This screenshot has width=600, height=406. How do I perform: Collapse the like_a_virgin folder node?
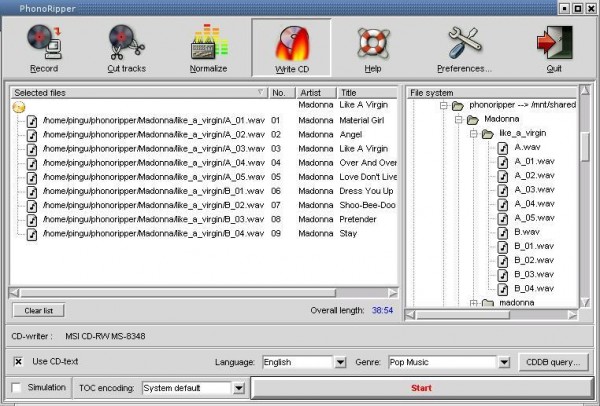click(x=473, y=134)
